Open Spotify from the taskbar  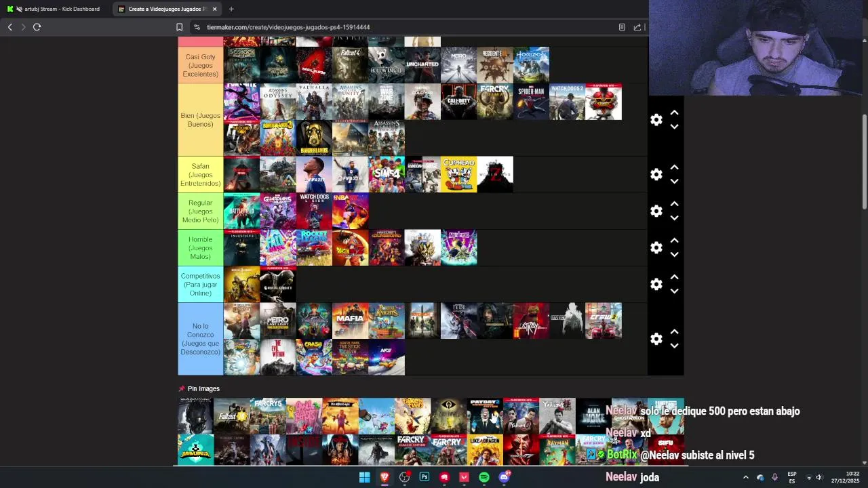[484, 477]
